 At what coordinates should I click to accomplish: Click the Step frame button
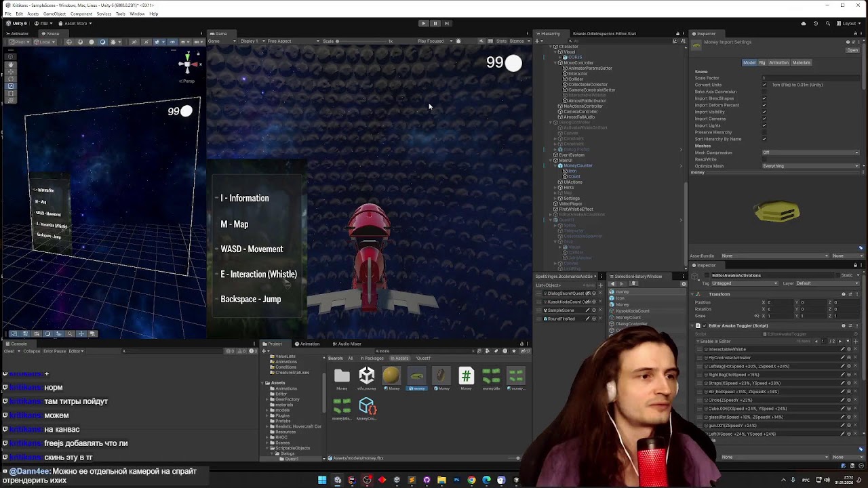(x=447, y=23)
